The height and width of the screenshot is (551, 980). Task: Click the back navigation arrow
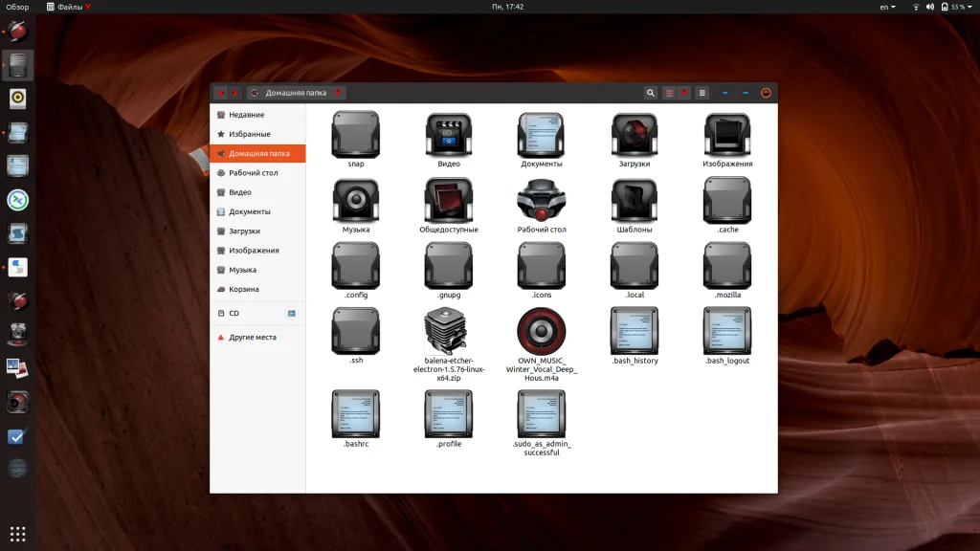pos(221,93)
